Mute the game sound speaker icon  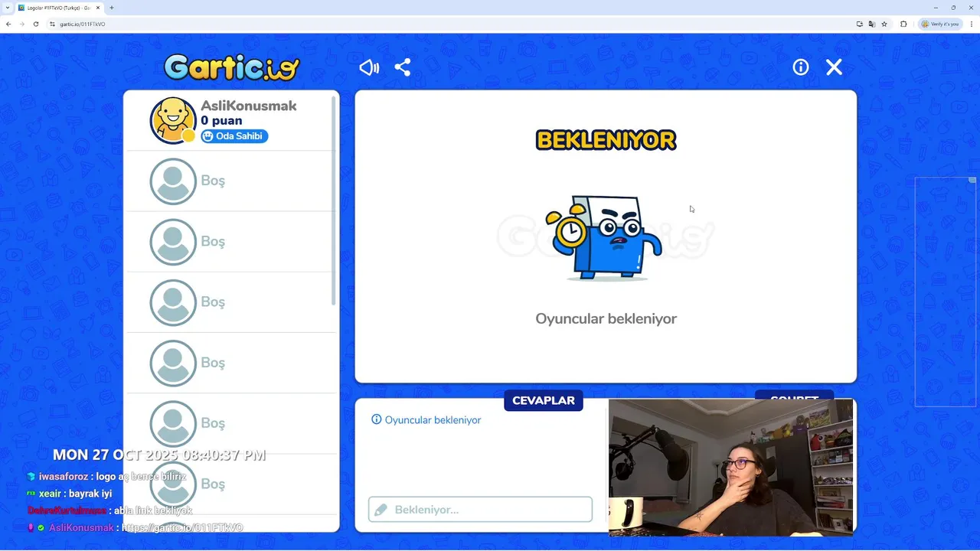pyautogui.click(x=369, y=67)
